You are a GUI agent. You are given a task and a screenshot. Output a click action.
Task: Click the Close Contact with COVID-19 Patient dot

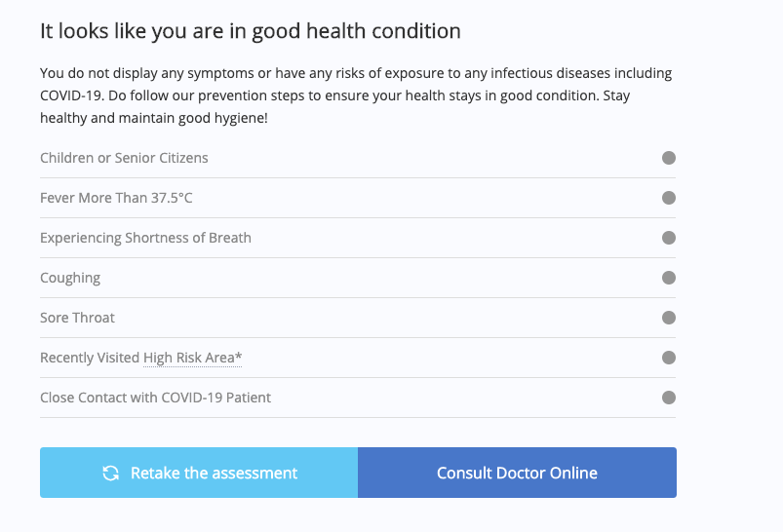point(669,398)
